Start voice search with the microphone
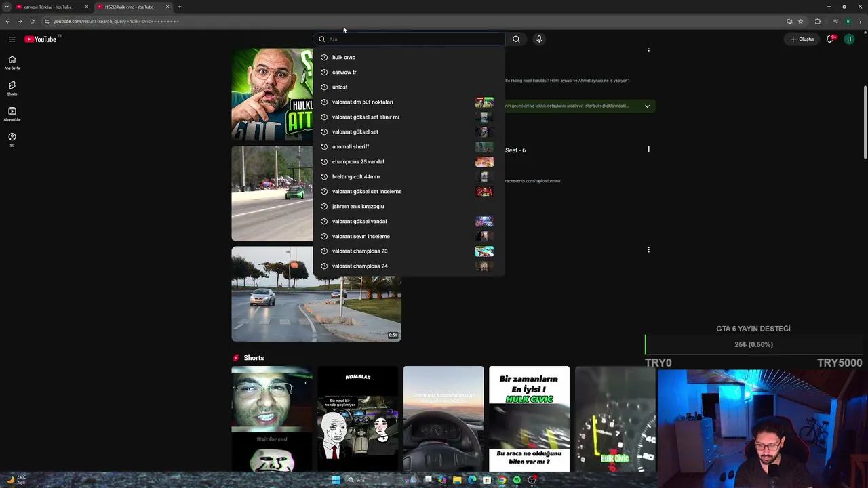 539,39
